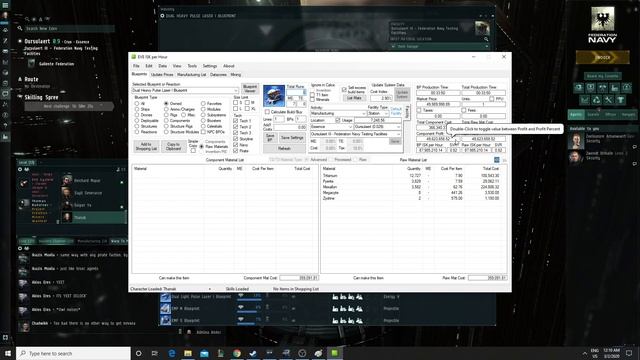Select the Owned blueprint radio button
Screen dimensions: 640x360
pos(166,104)
